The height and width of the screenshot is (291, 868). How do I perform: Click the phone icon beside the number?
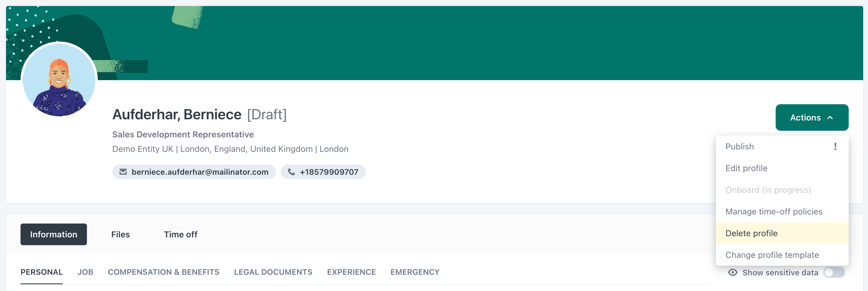(x=291, y=172)
